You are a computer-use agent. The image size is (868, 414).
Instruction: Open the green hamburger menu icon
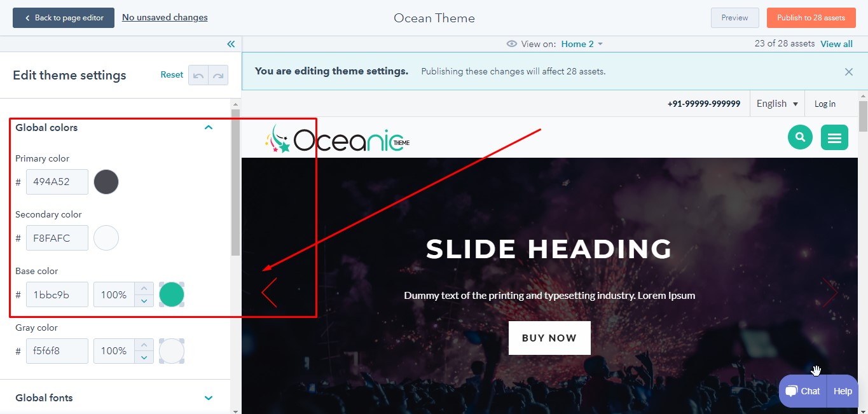pos(834,137)
